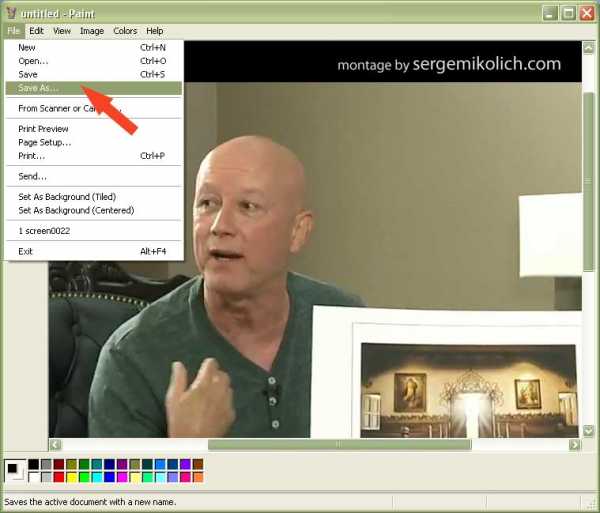Select the Save entry with Ctrl+S shortcut
Image resolution: width=600 pixels, height=513 pixels.
[x=94, y=74]
